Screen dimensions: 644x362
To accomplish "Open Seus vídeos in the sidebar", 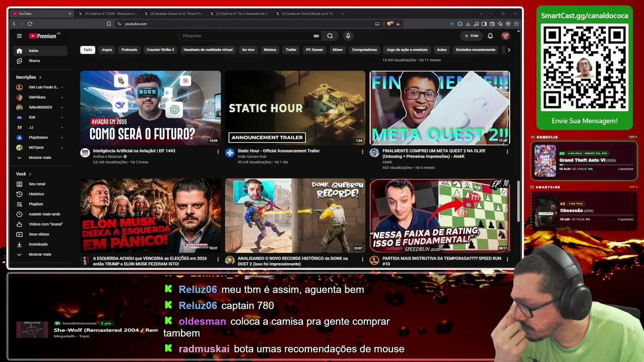I will tap(40, 234).
